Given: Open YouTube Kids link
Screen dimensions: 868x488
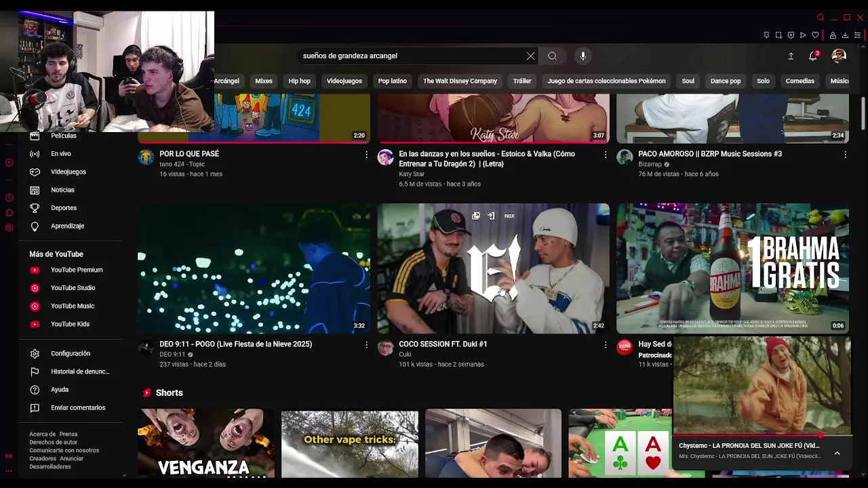Looking at the screenshot, I should click(x=71, y=324).
